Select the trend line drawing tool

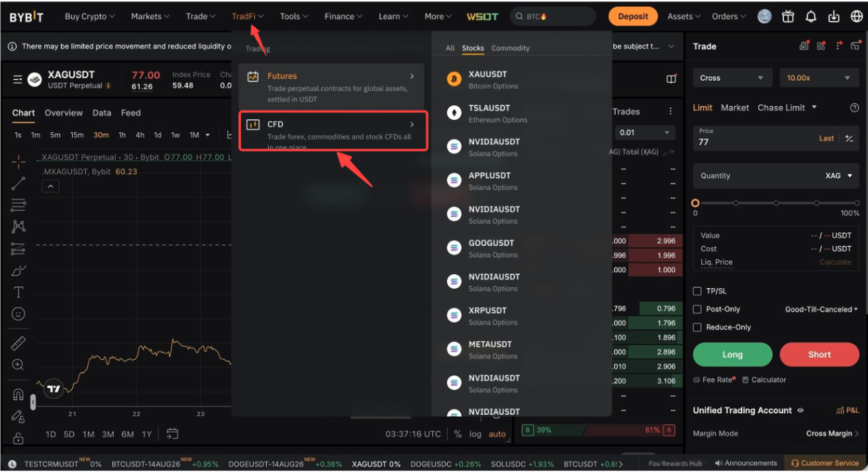click(x=19, y=184)
